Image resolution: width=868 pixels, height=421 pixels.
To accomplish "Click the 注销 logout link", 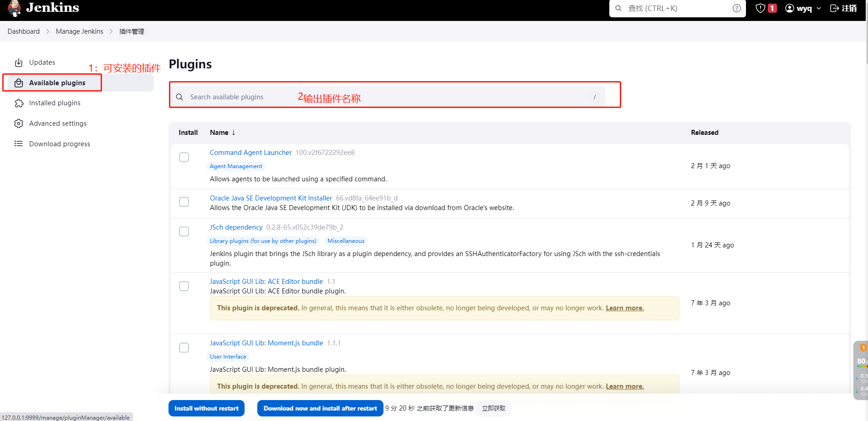I will pos(849,8).
